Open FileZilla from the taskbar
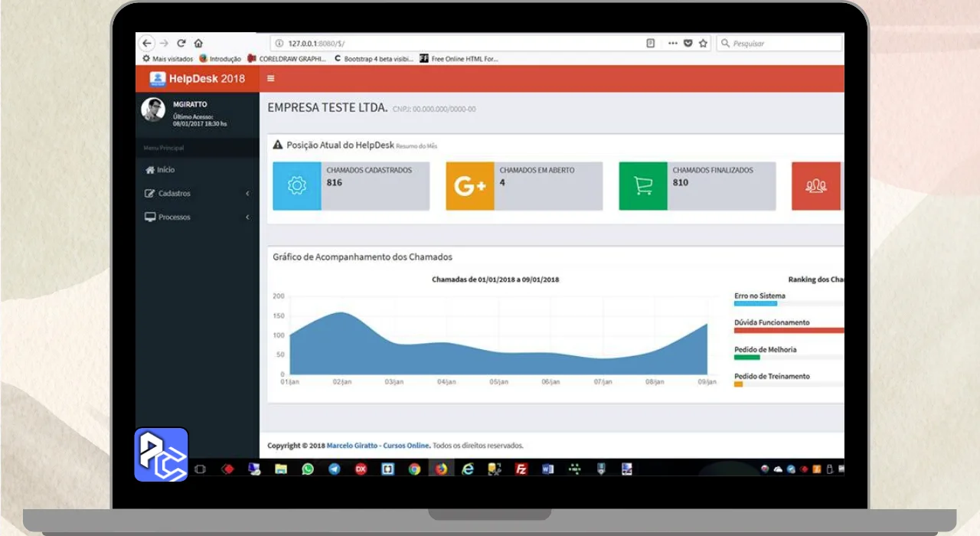Image resolution: width=980 pixels, height=536 pixels. [x=521, y=469]
